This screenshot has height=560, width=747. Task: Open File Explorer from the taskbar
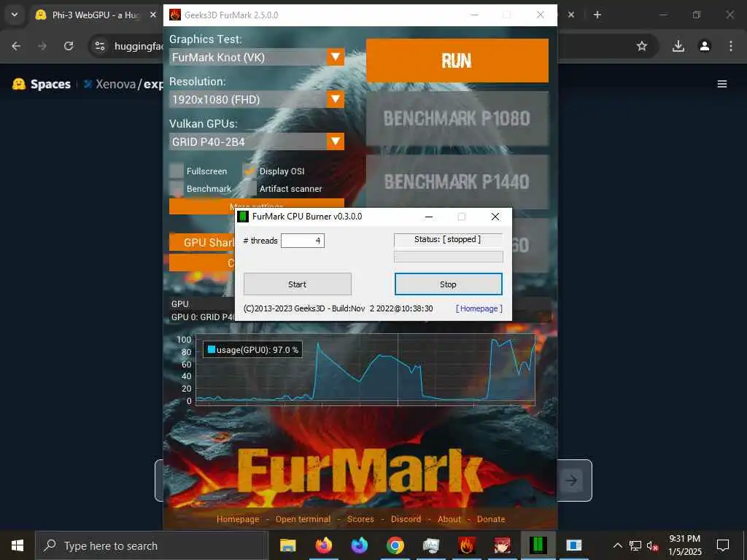287,545
